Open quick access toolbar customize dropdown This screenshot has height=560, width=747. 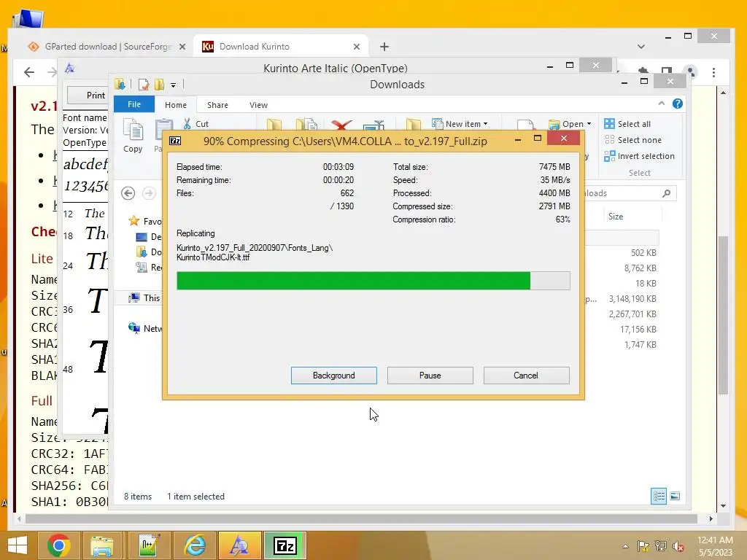[173, 85]
